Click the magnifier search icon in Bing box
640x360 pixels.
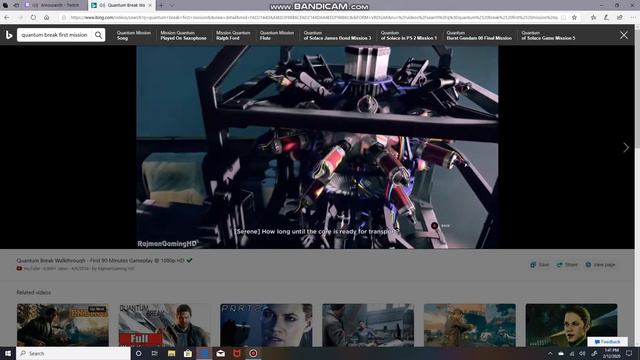pyautogui.click(x=98, y=35)
